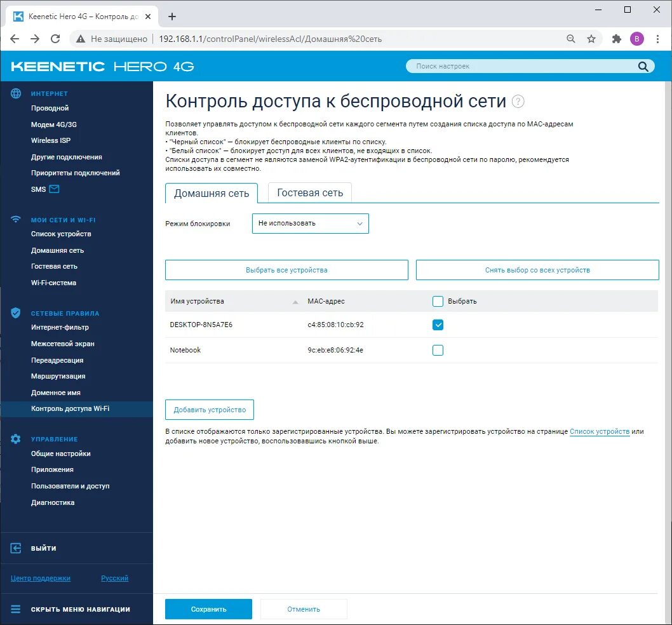Open Домашняя сеть sidebar item
Viewport: 672px width, 625px height.
(x=57, y=250)
